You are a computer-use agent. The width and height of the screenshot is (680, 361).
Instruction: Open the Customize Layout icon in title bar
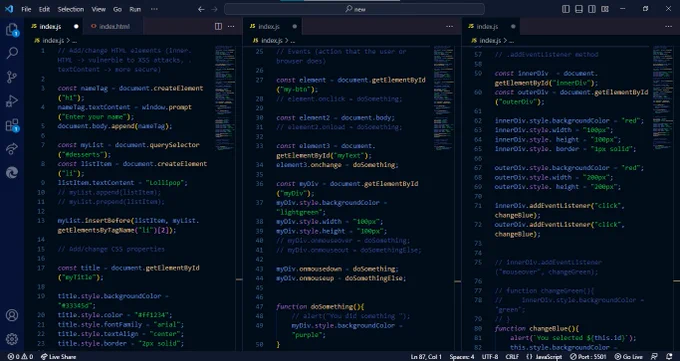pos(605,9)
